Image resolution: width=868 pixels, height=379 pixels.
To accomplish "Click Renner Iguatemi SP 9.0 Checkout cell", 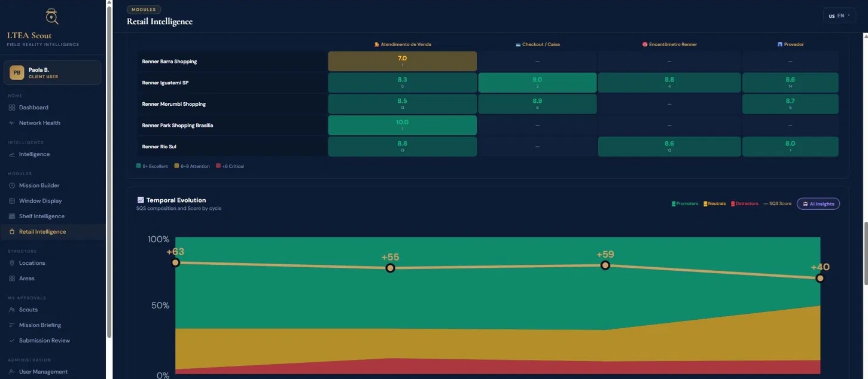I will tap(537, 82).
